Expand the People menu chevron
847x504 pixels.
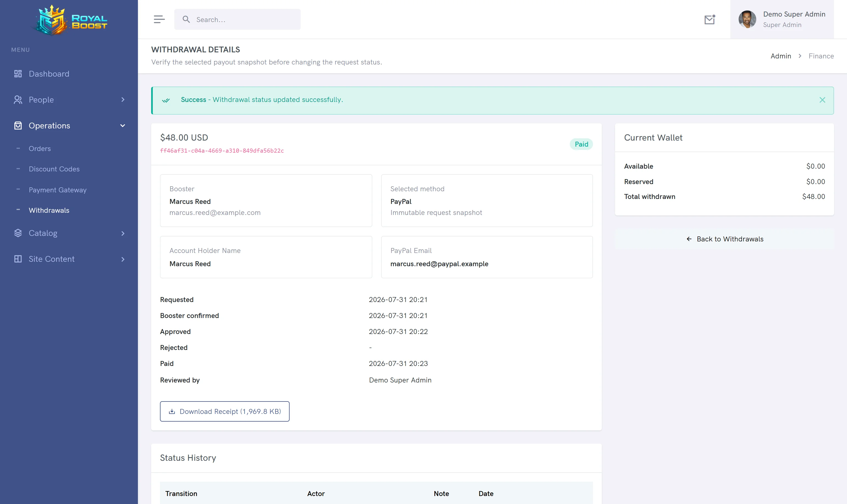point(123,99)
